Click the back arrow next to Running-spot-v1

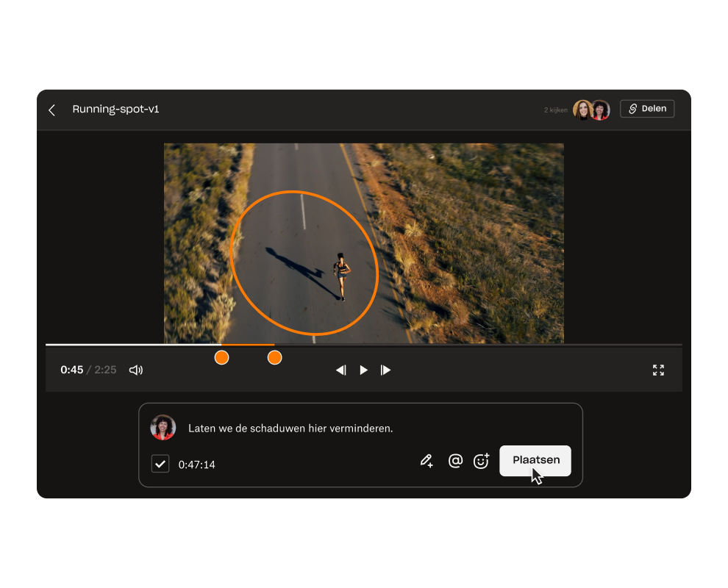[51, 110]
